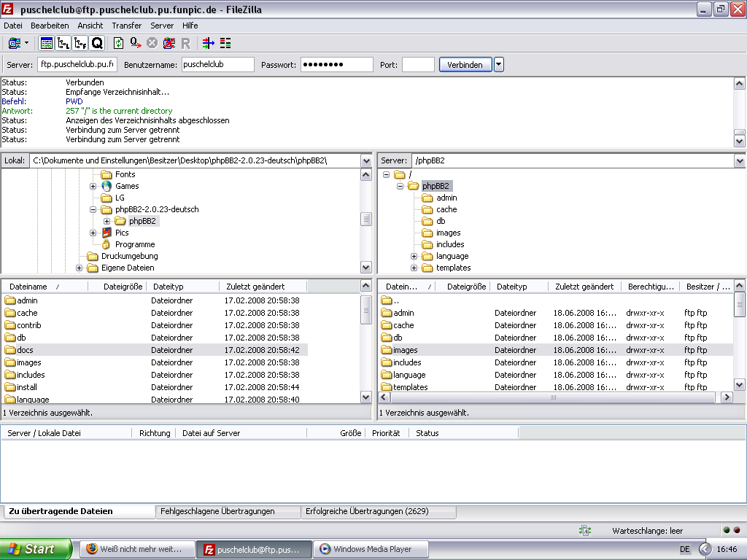
Task: Toggle the local directory tree display
Action: (63, 43)
